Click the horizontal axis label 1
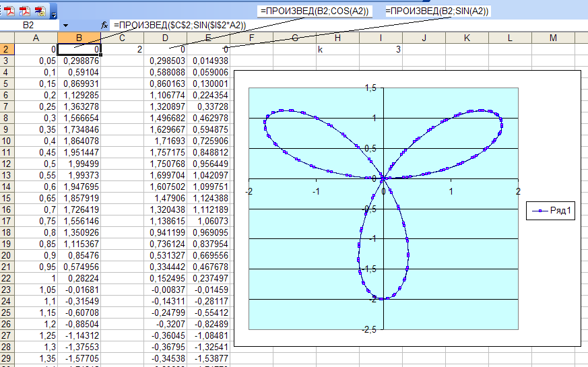 [451, 191]
